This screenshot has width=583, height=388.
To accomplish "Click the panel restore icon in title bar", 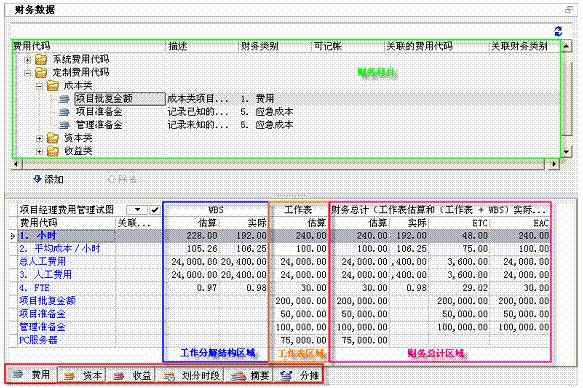I will (x=568, y=10).
